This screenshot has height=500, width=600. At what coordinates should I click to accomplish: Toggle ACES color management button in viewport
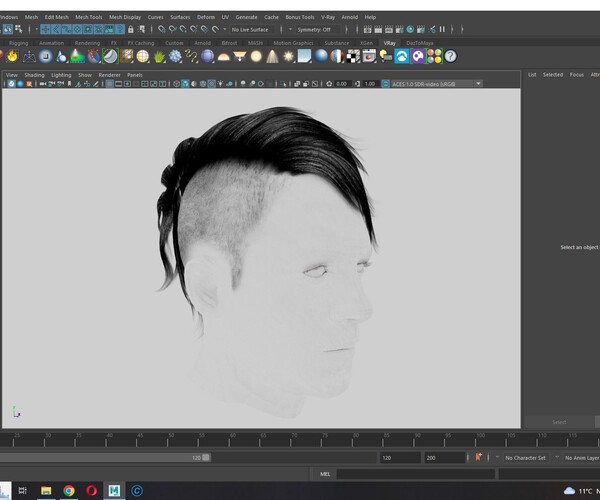(385, 84)
